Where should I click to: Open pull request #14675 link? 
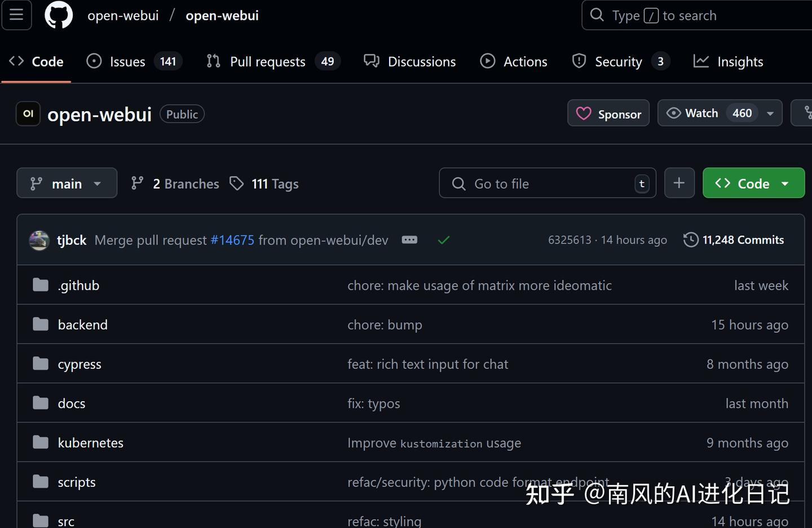[x=232, y=240]
